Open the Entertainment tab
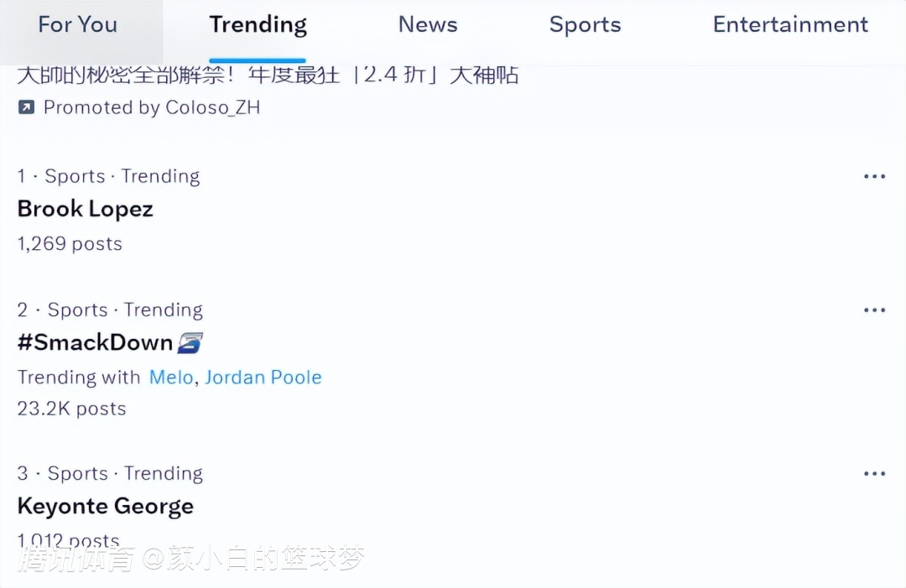 [790, 25]
